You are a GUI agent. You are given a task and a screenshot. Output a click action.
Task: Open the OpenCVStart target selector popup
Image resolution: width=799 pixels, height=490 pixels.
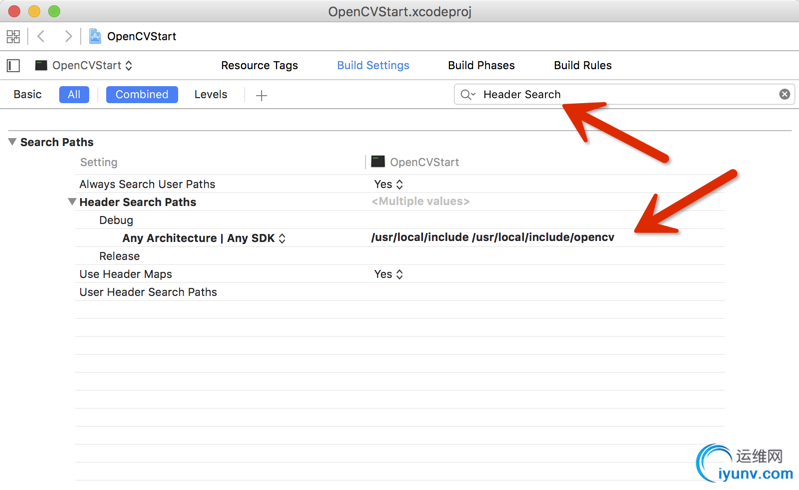coord(84,65)
